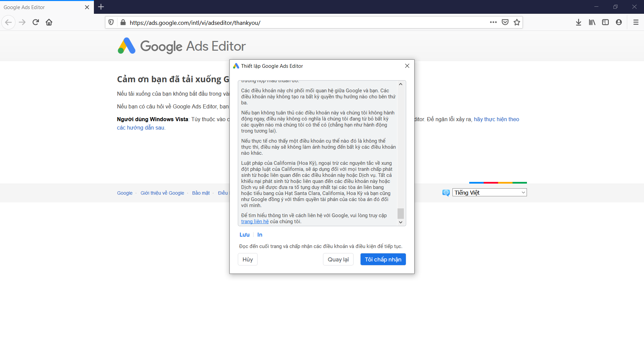The width and height of the screenshot is (644, 344).
Task: Click the URL address bar field
Action: tap(302, 23)
